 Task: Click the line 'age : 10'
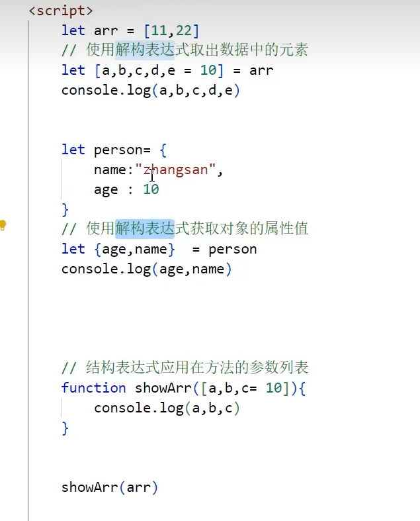coord(126,190)
